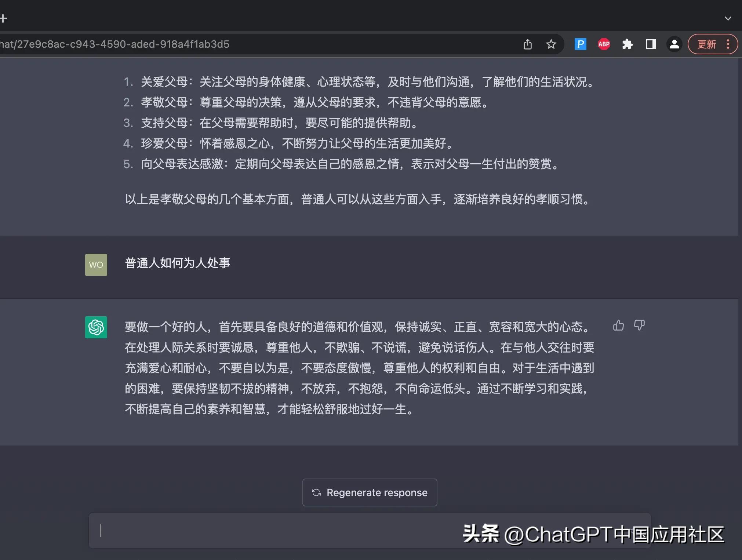
Task: Click the Regenerate response button
Action: coord(369,492)
